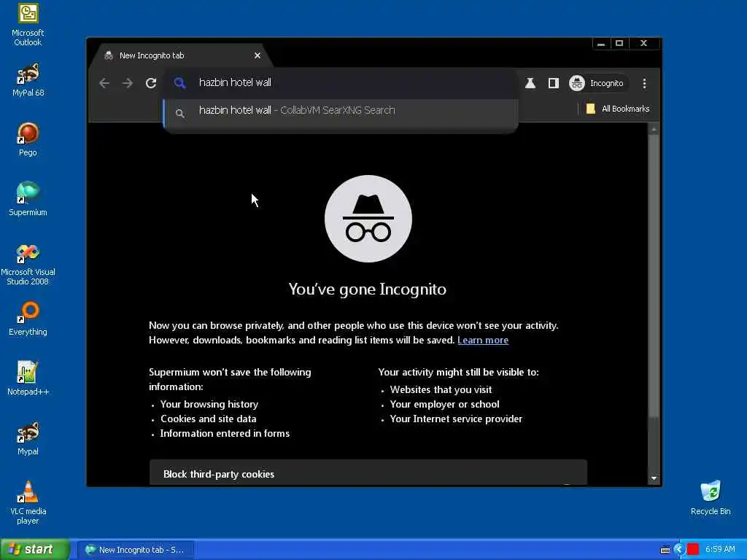
Task: Maximize the Supermium window
Action: [x=619, y=43]
